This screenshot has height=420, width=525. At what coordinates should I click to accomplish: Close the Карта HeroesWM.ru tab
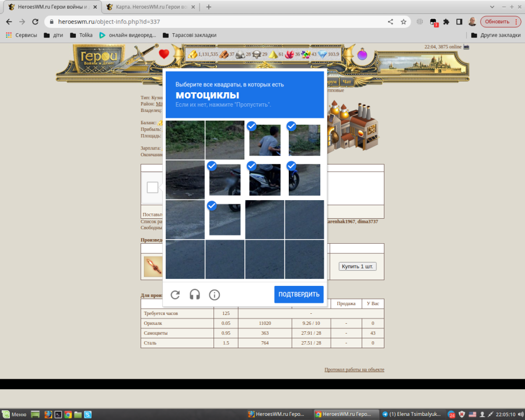[x=193, y=6]
